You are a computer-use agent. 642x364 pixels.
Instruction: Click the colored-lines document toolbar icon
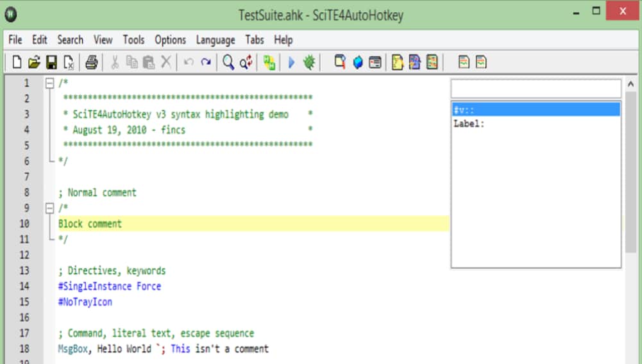(432, 63)
